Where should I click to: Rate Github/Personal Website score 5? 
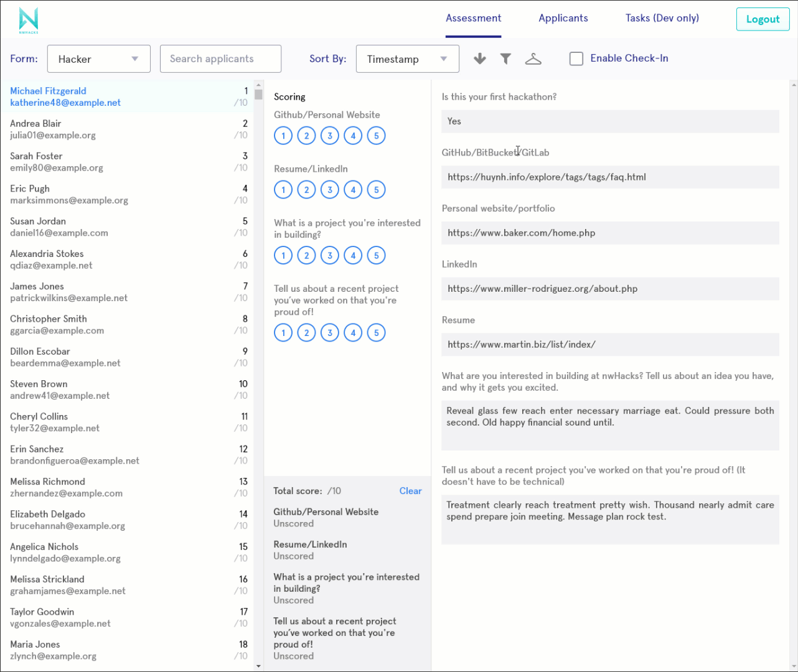[377, 136]
